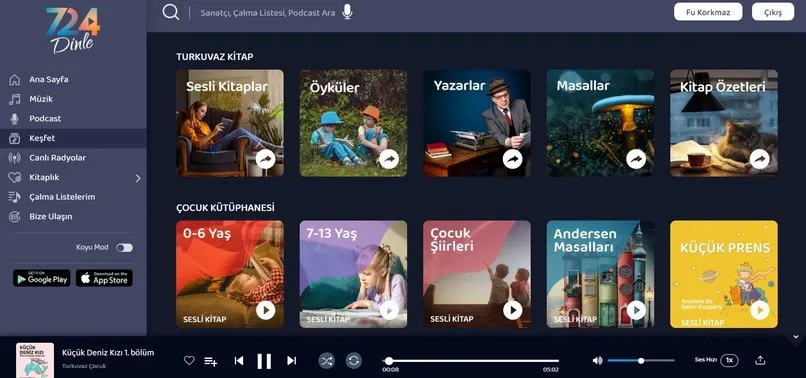The width and height of the screenshot is (806, 378).
Task: Toggle shuffle mode
Action: coord(326,361)
